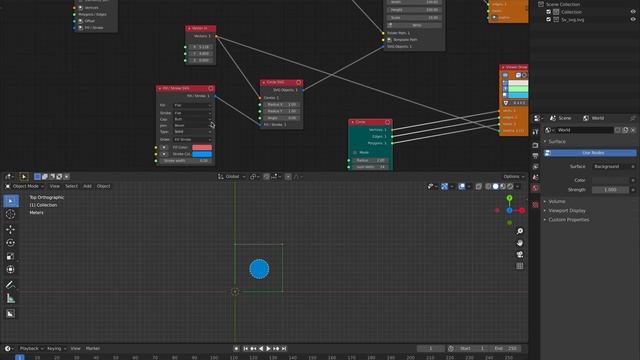Screen dimensions: 640x360
Task: Open the World properties tab icon
Action: [x=536, y=188]
